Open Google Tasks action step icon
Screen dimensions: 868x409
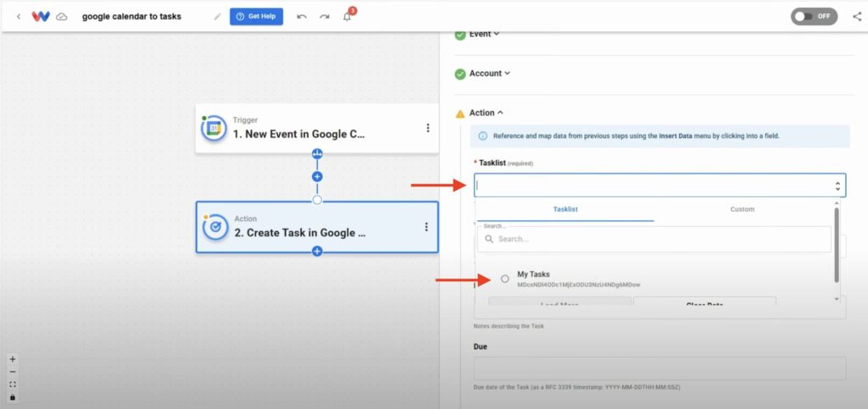point(214,227)
